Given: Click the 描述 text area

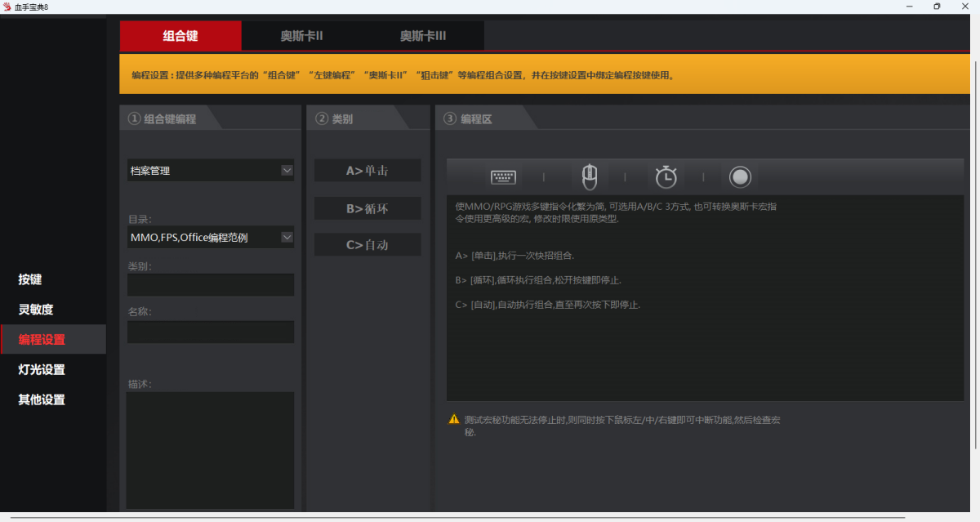Looking at the screenshot, I should 211,450.
